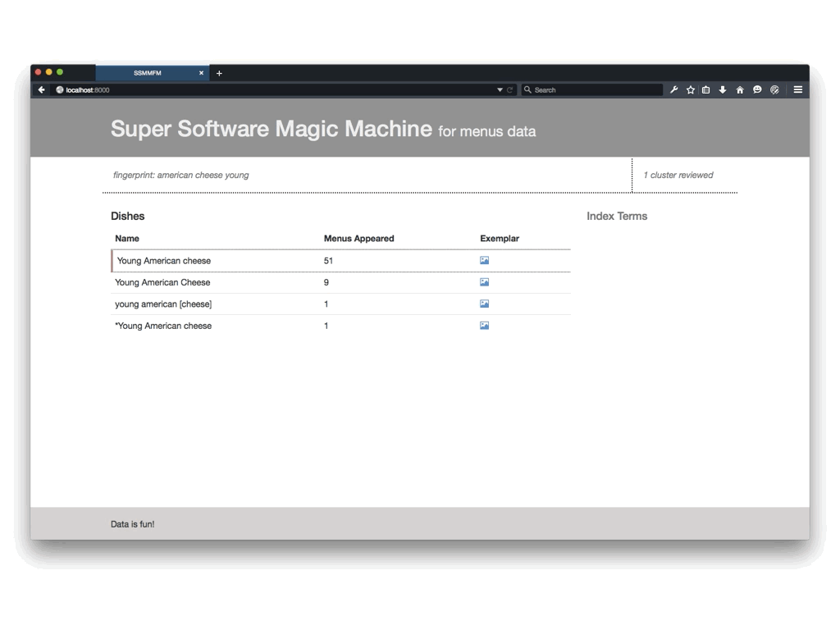Viewport: 840px width, 630px height.
Task: Open exemplar image for young american [cheese]
Action: pos(484,304)
